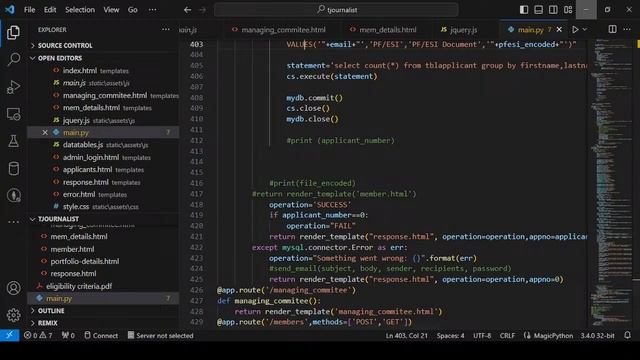This screenshot has height=360, width=640.
Task: Open eligibility criteria.pdf in file tree
Action: pos(103,286)
